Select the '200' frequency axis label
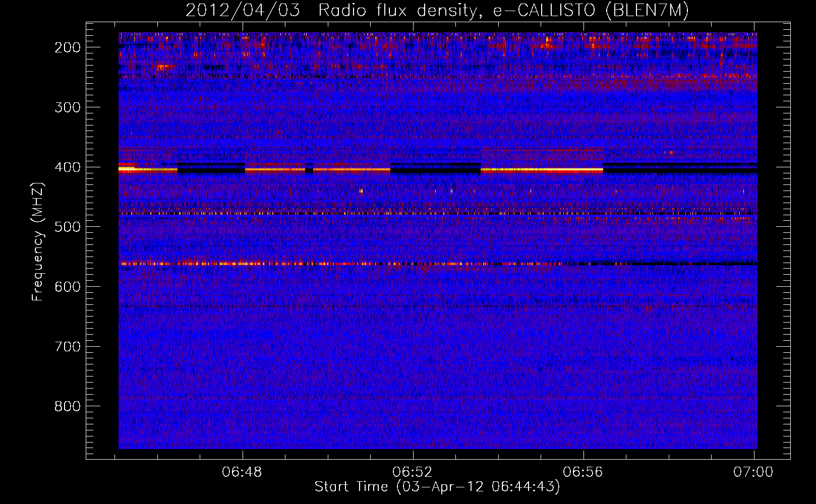The height and width of the screenshot is (504, 816). click(67, 47)
